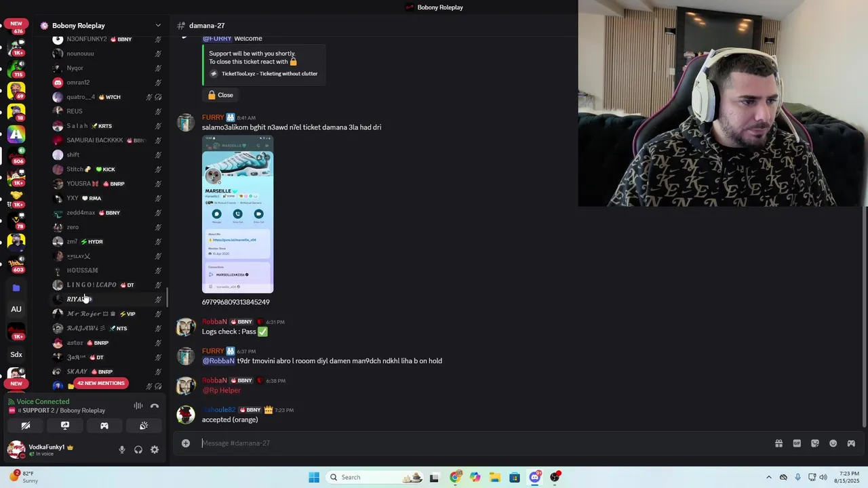Click the taskbar Search box
Screen dimensions: 868x488
tap(376, 477)
